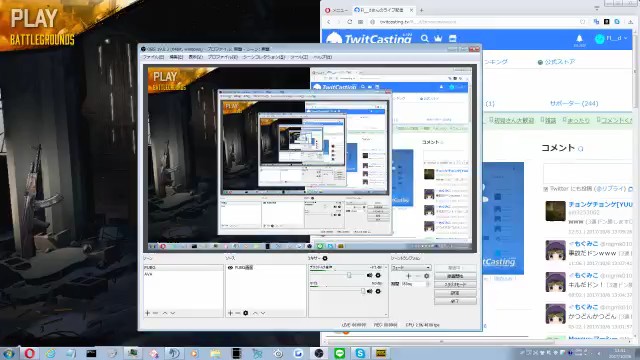Adjust transition duration stepper arrows
This screenshot has height=360, width=640.
point(428,284)
